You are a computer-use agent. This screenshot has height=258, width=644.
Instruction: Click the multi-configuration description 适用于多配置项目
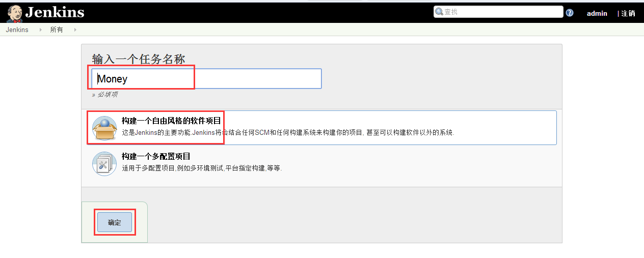[x=202, y=168]
